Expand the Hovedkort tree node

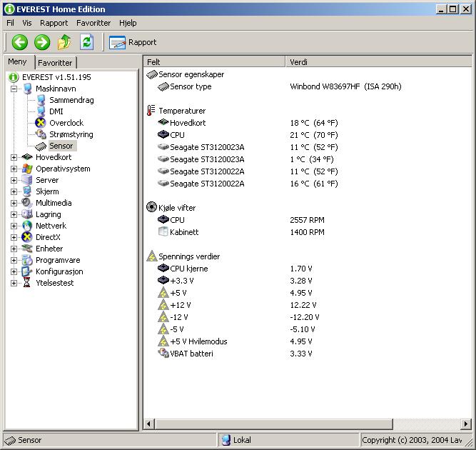(x=14, y=157)
